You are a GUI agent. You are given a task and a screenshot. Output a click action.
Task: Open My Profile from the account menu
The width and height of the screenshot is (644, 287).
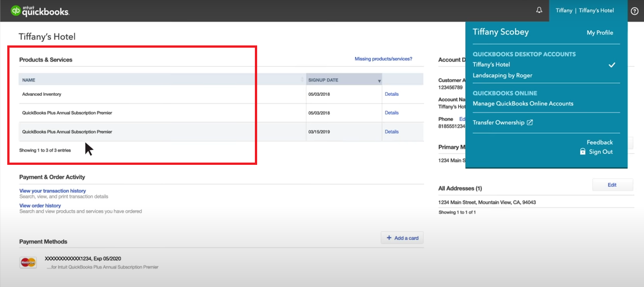[x=600, y=32]
